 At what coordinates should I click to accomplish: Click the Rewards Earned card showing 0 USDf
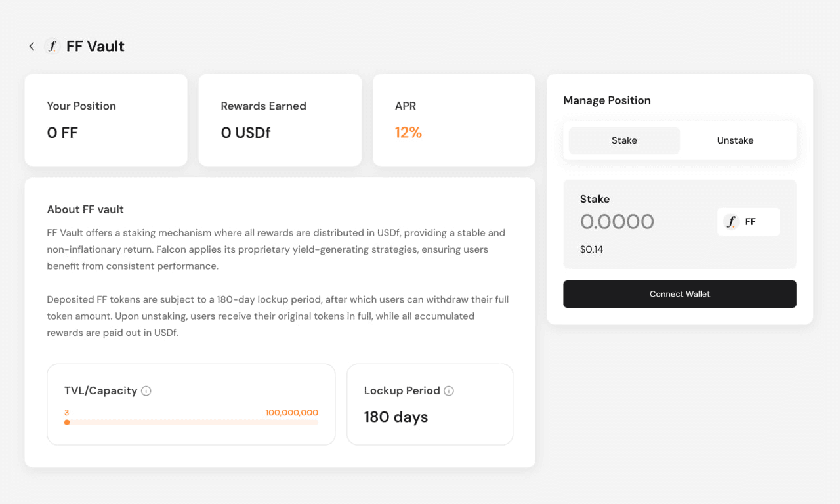click(280, 120)
